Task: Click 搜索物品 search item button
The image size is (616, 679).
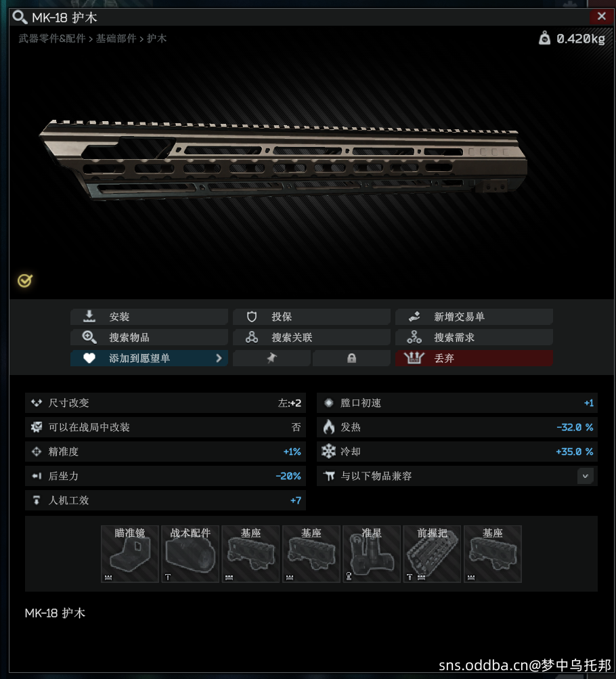Action: click(x=150, y=337)
